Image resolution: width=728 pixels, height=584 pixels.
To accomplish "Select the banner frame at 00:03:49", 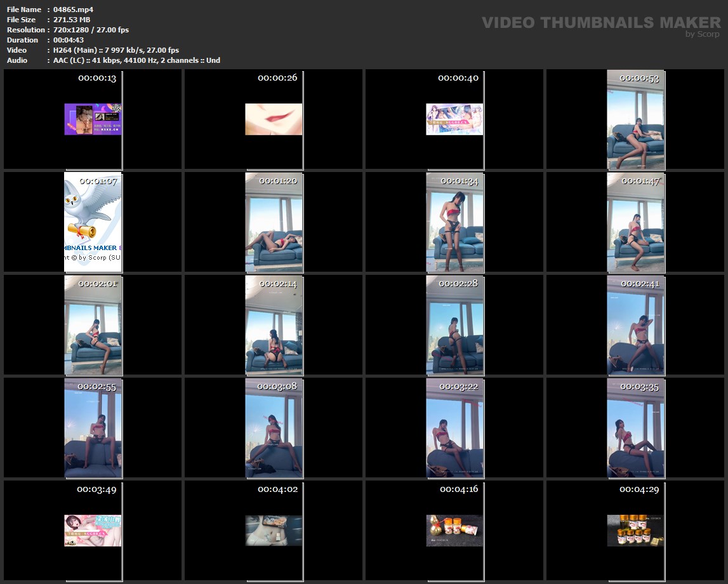I will tap(93, 531).
